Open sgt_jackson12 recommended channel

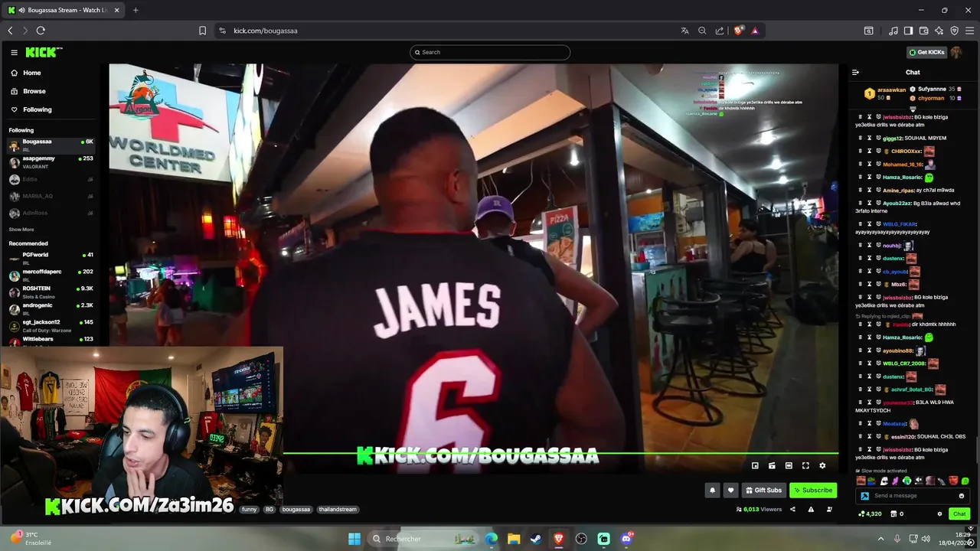point(51,325)
